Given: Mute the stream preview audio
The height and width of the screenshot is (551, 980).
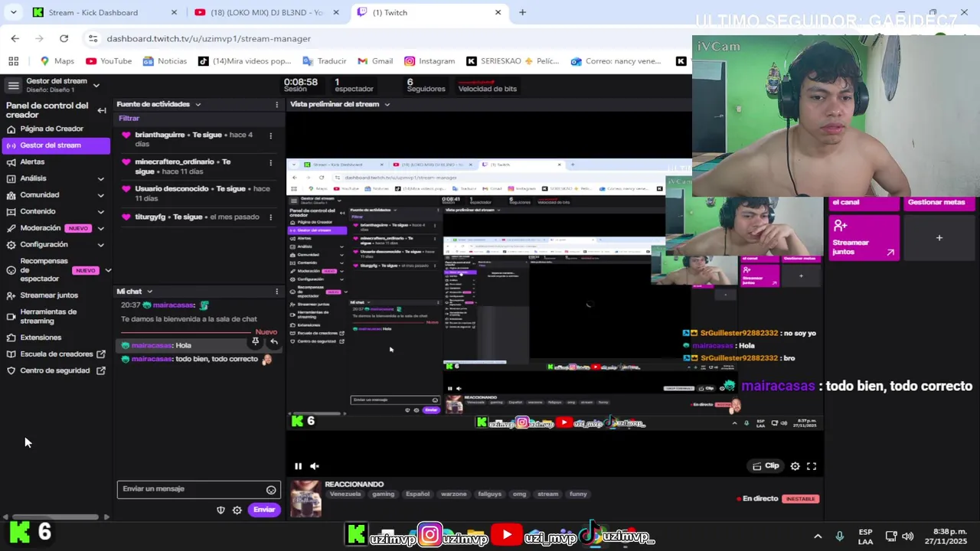Looking at the screenshot, I should (314, 466).
